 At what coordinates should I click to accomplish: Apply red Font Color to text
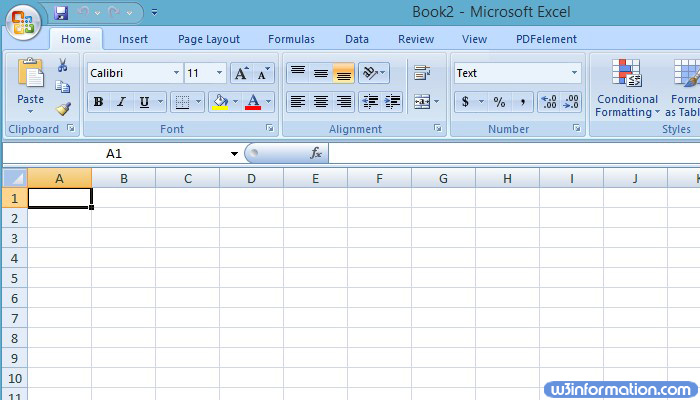(x=253, y=102)
